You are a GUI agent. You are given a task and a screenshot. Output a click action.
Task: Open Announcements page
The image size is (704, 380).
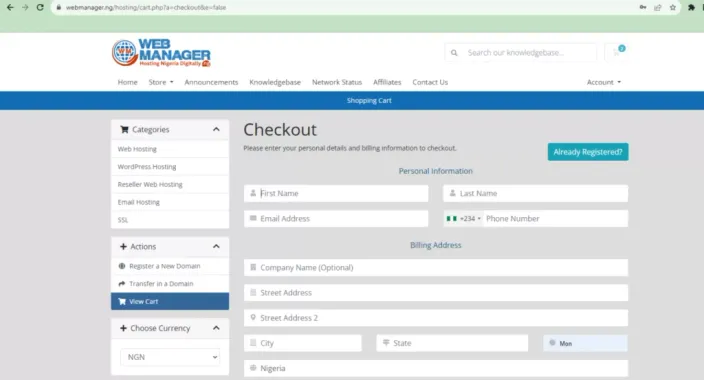pos(211,82)
